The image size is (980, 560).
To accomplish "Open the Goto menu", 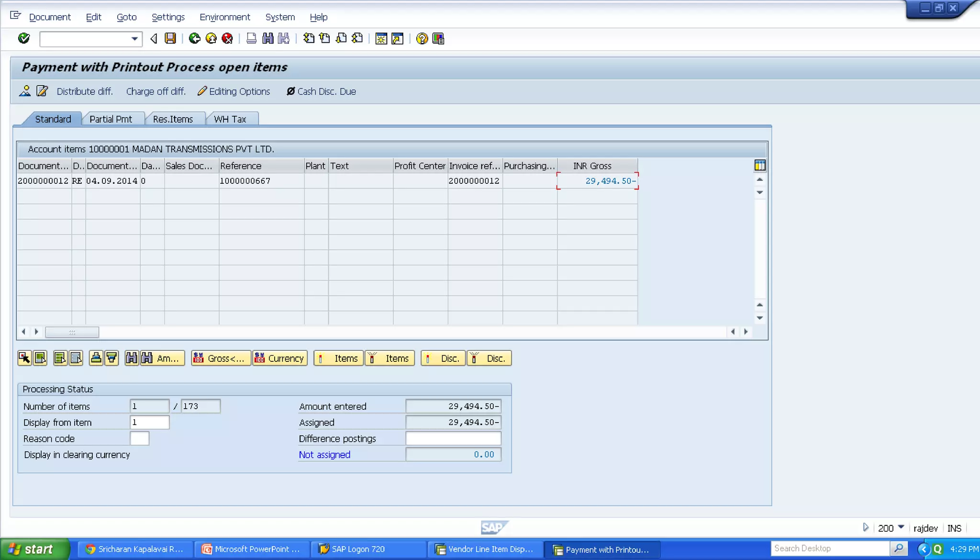I will 126,17.
